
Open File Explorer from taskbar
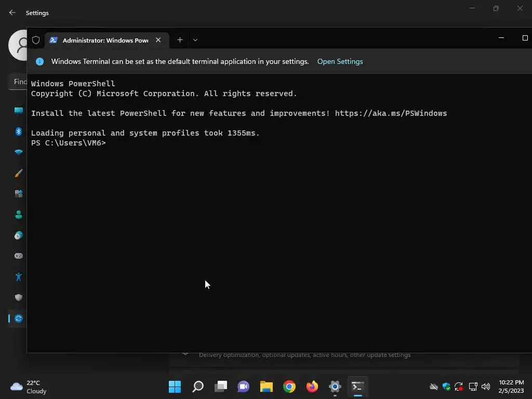pyautogui.click(x=267, y=387)
